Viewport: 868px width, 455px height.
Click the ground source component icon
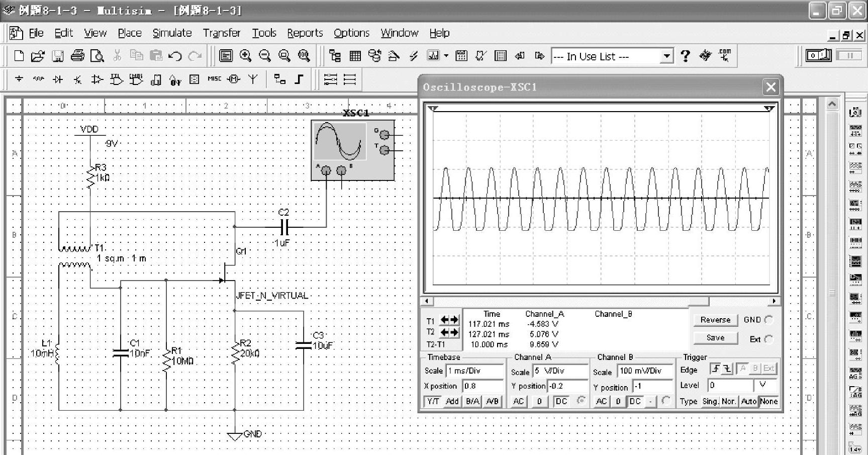19,79
